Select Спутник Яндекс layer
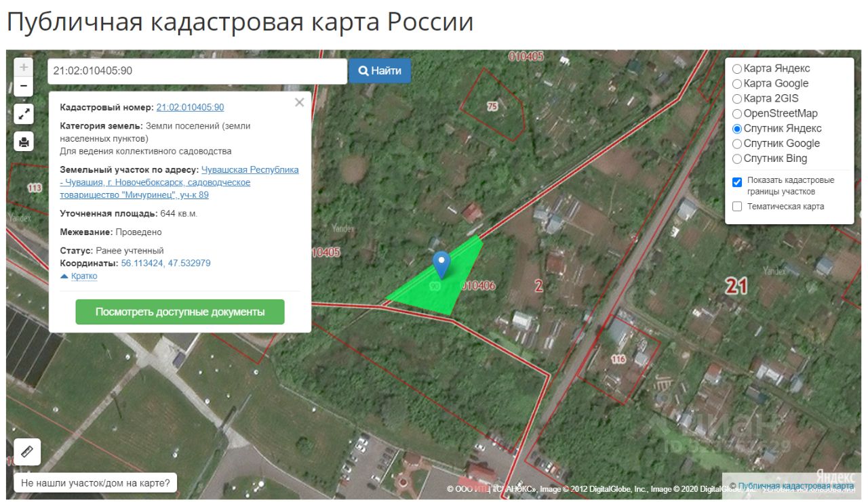Viewport: 868px width, 502px height. tap(737, 128)
